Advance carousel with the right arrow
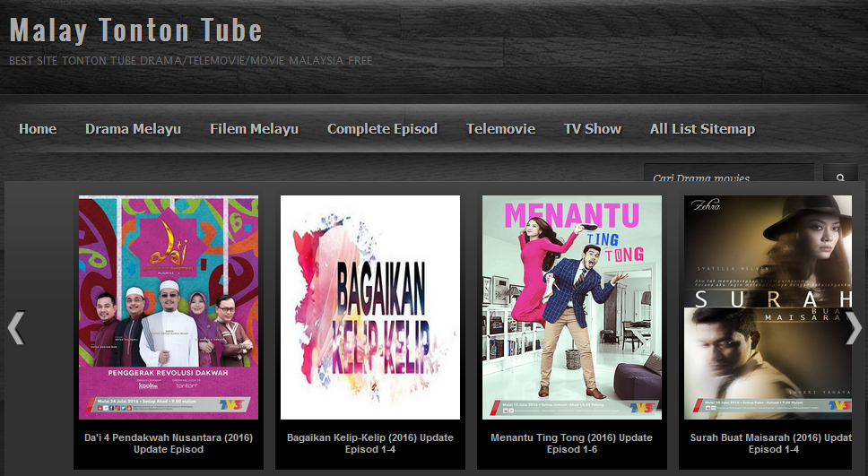 coord(854,328)
